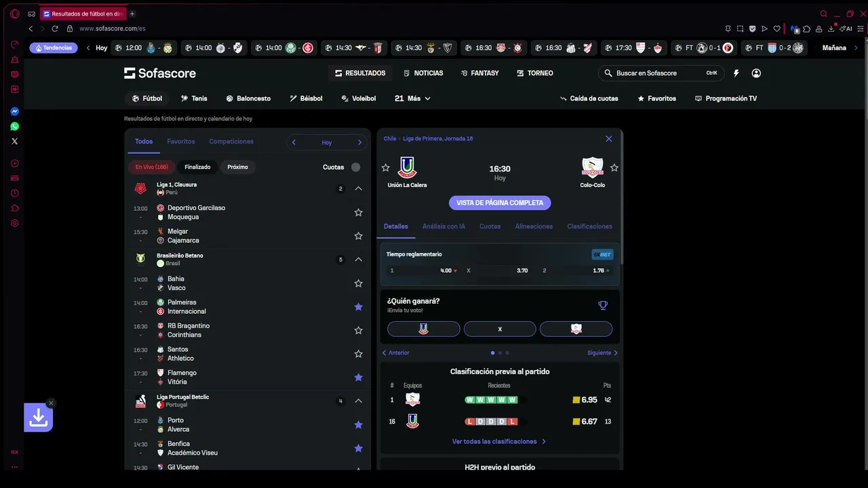Open the Clasificaciones tab

(x=589, y=226)
